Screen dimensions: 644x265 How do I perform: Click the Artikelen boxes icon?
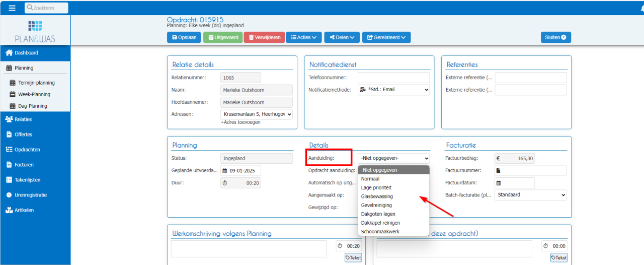tap(9, 210)
